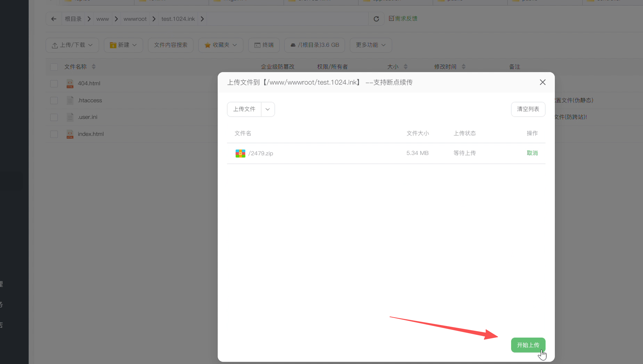643x364 pixels.
Task: Click the 2479.zip archive icon
Action: click(240, 153)
